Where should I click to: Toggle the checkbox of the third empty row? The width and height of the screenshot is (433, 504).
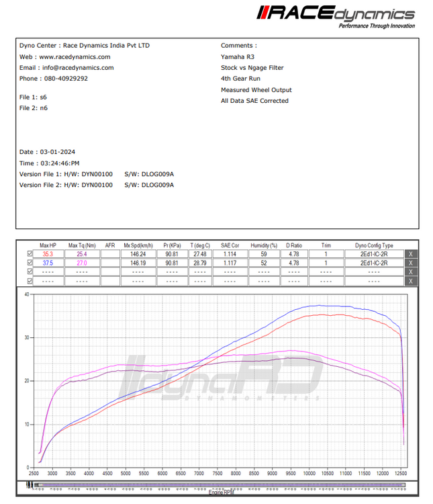[30, 272]
